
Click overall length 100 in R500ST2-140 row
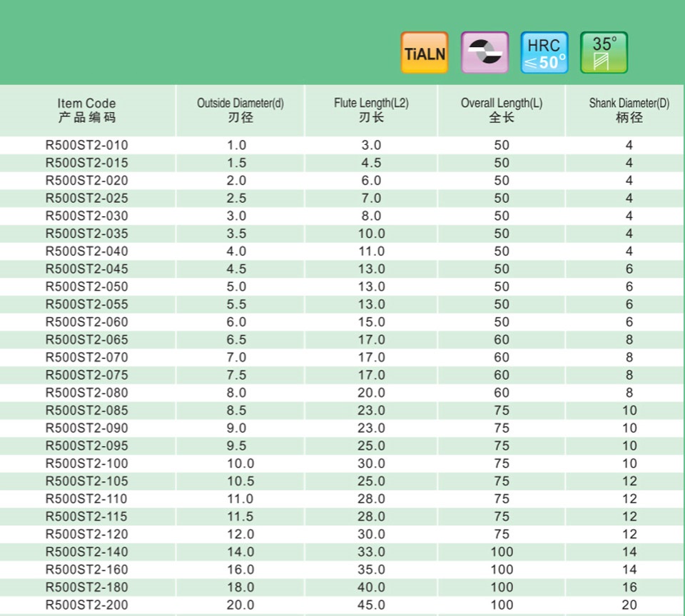coord(502,552)
